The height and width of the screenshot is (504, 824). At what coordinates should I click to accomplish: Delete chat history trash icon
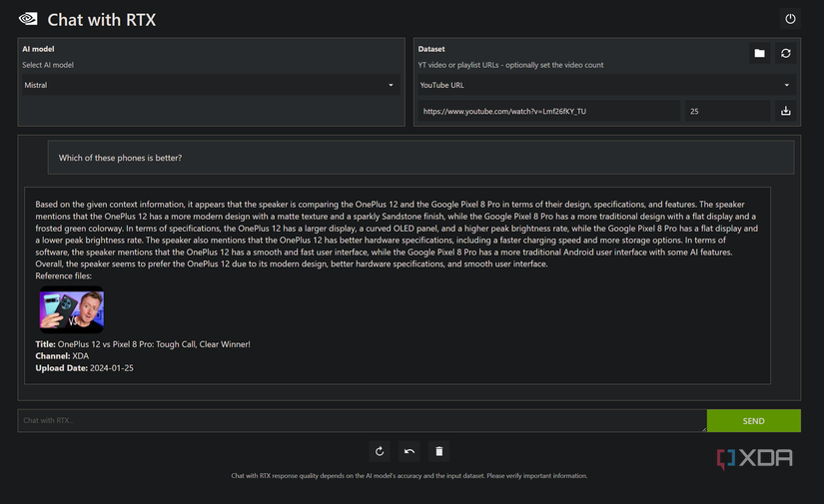[x=438, y=452]
